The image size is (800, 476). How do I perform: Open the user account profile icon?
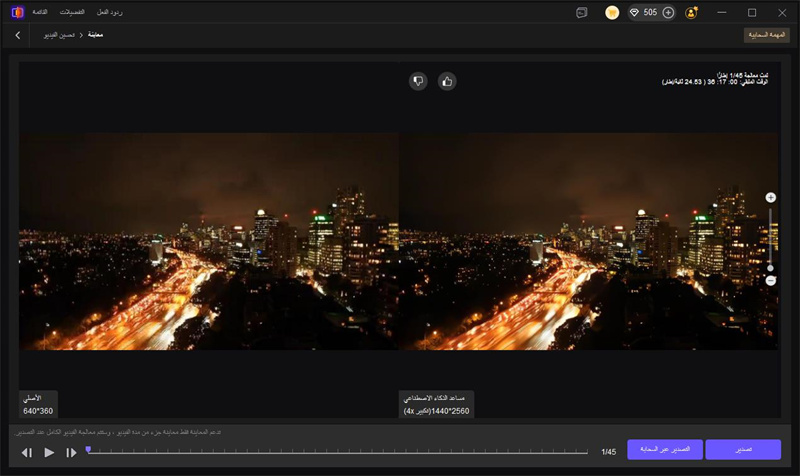coord(692,12)
